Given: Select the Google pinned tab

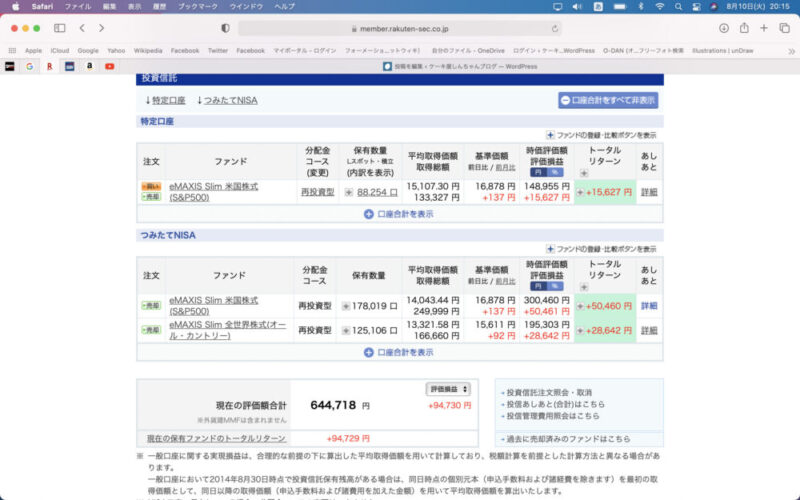Looking at the screenshot, I should pos(30,66).
